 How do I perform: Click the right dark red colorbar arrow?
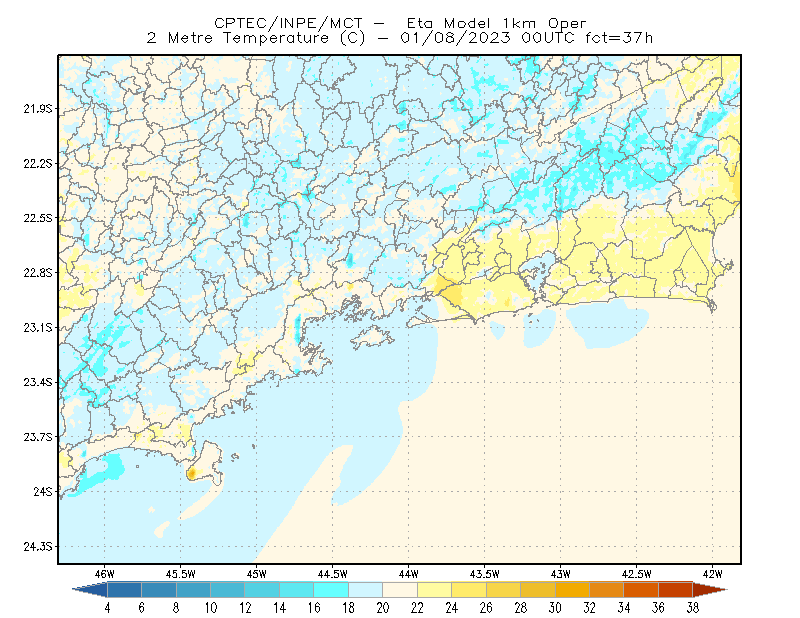[x=710, y=590]
